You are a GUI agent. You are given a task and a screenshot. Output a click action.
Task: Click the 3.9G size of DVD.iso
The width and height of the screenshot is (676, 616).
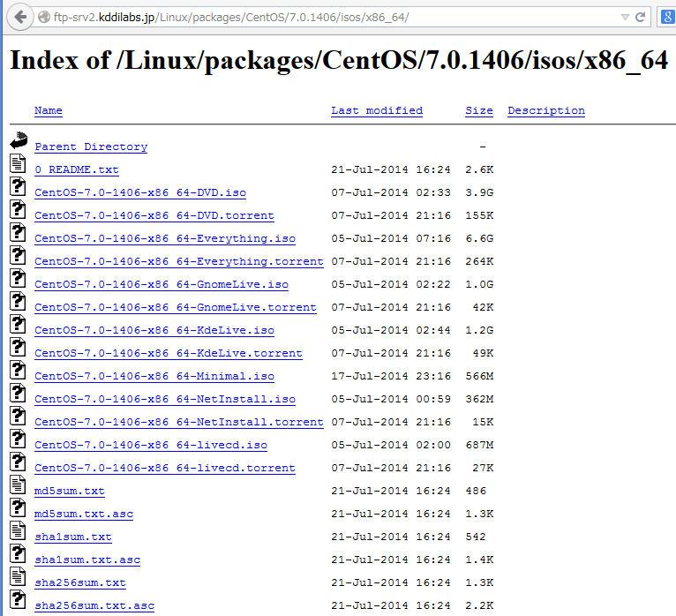[479, 192]
